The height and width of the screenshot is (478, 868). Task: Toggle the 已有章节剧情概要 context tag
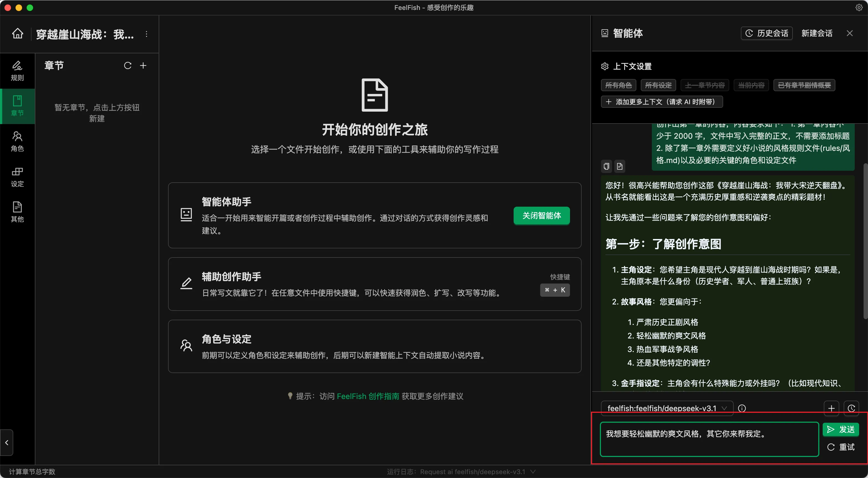(x=804, y=85)
